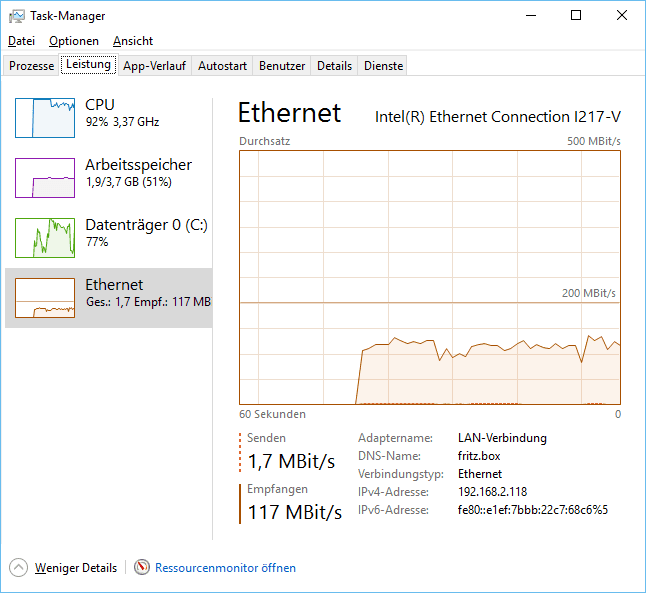646x593 pixels.
Task: Open the Benutzer tab
Action: tap(282, 66)
